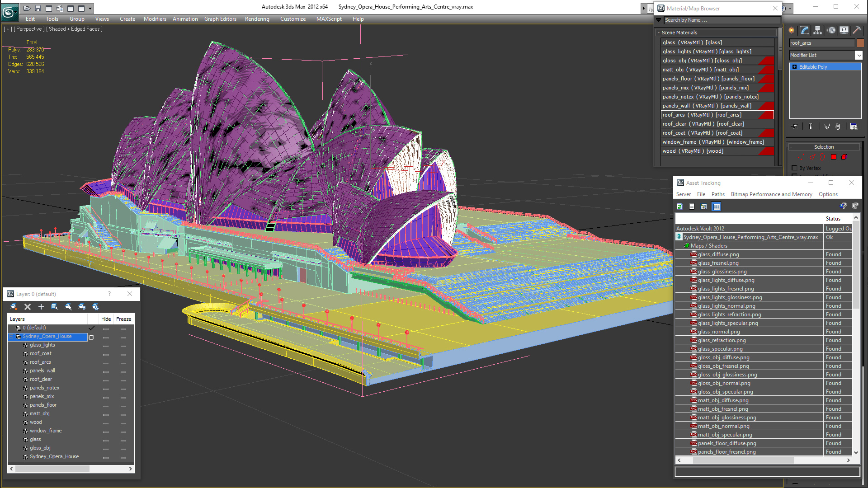Open the Utilities hammer panel tab

(857, 30)
